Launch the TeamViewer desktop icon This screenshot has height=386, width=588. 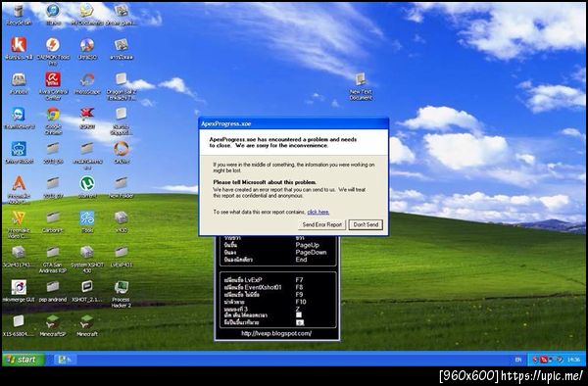19,118
